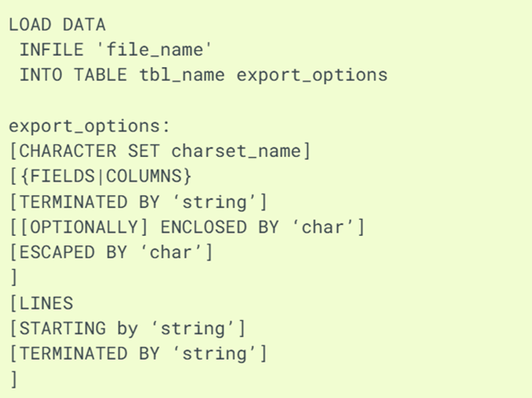Image resolution: width=532 pixels, height=398 pixels.
Task: Click the final closing bracket line
Action: coord(13,378)
